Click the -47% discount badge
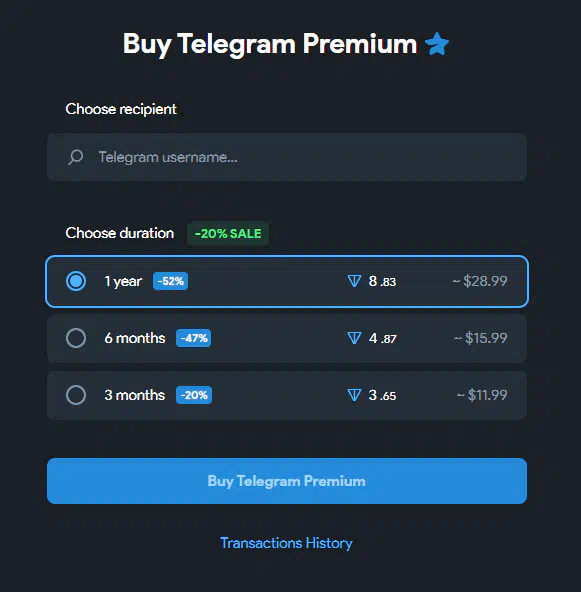 click(x=194, y=338)
